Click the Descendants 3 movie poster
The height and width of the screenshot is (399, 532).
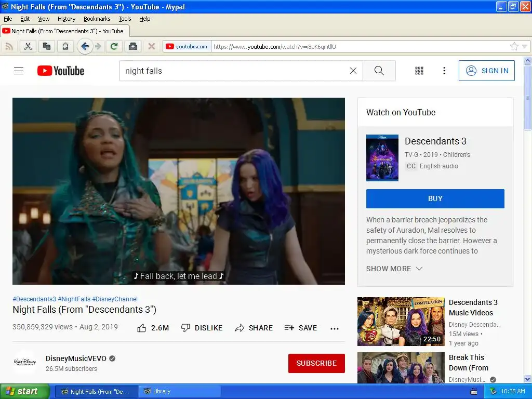pos(382,158)
